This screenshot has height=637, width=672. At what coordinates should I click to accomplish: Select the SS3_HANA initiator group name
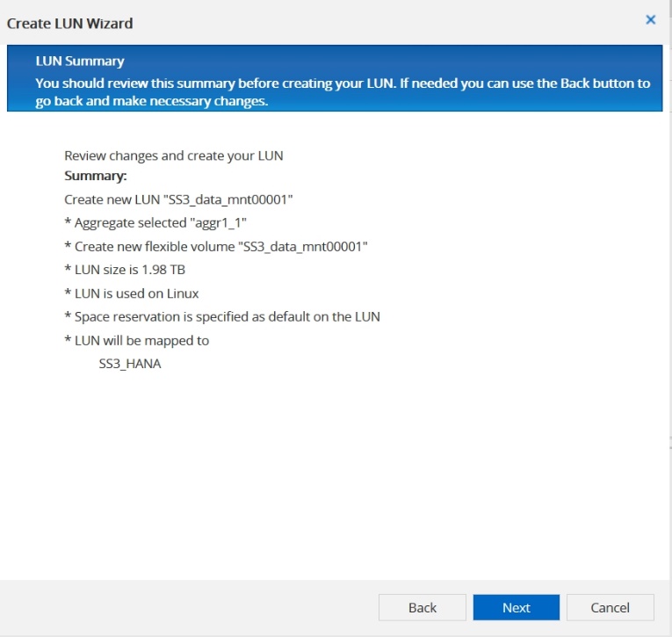(x=130, y=363)
